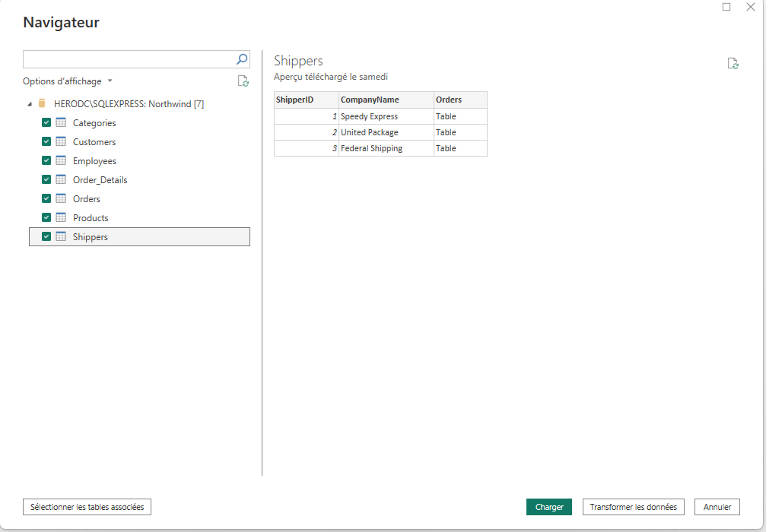
Task: Click Sélectionner les tables associées
Action: 87,507
